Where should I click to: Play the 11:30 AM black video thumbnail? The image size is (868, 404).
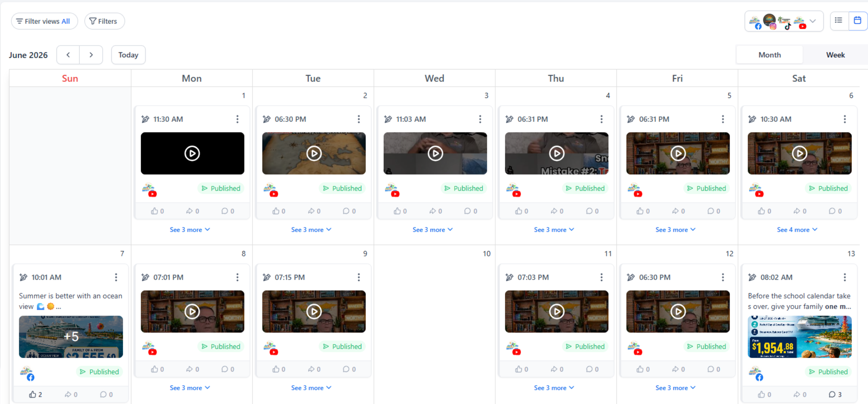(x=192, y=154)
